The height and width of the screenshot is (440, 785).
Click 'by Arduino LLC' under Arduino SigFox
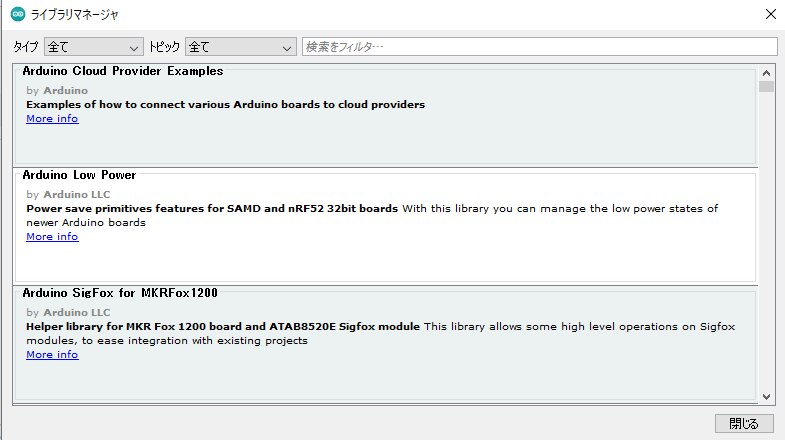click(68, 313)
